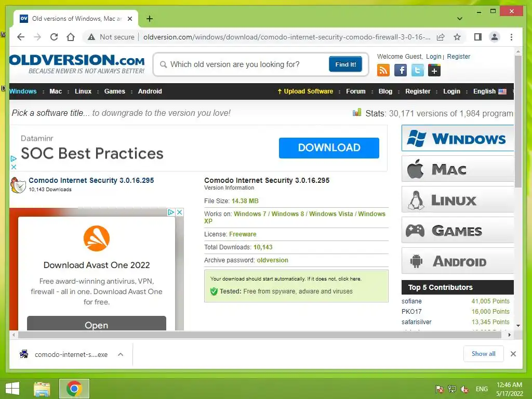Open the Twitter icon in header
The width and height of the screenshot is (532, 399).
(x=417, y=71)
